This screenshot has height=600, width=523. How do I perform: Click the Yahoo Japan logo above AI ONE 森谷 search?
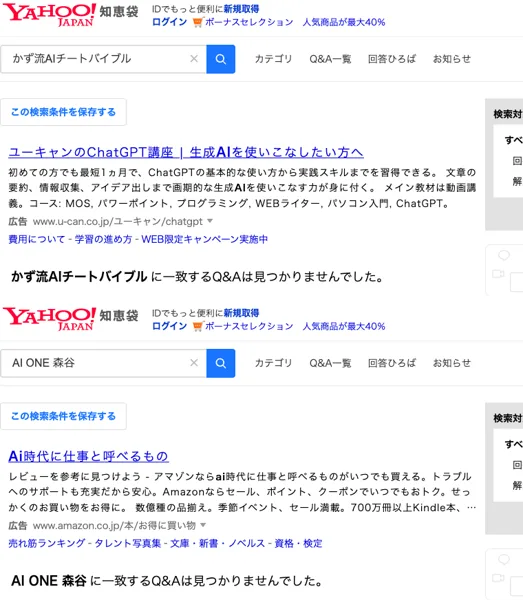click(50, 319)
